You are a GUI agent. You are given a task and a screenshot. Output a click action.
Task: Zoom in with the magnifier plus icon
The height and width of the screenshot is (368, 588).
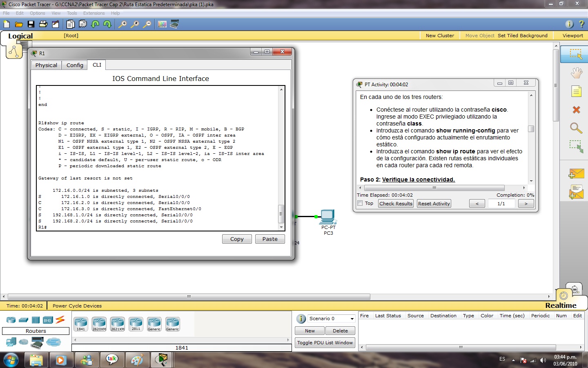coord(122,24)
